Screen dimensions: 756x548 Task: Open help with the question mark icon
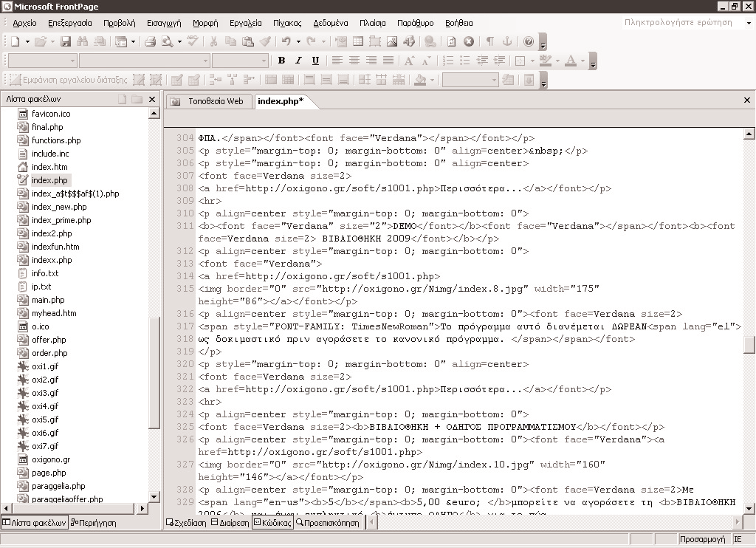coord(529,42)
